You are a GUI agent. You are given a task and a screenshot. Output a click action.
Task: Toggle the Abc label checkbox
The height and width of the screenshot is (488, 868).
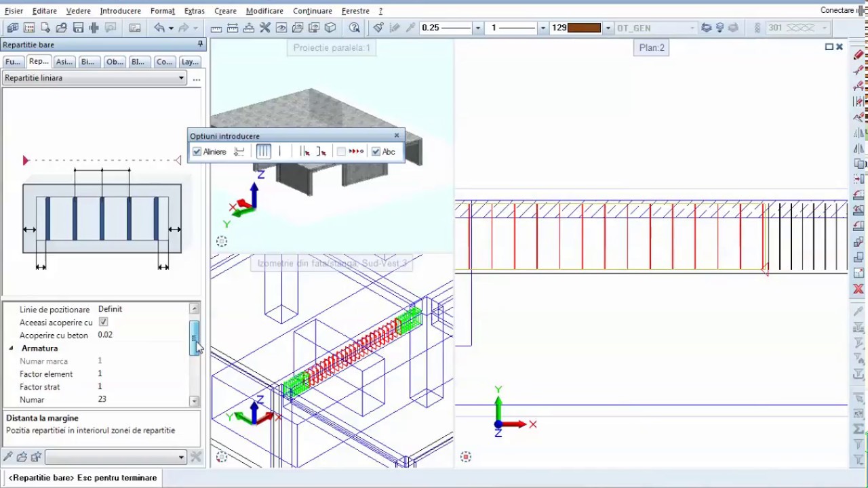[376, 152]
